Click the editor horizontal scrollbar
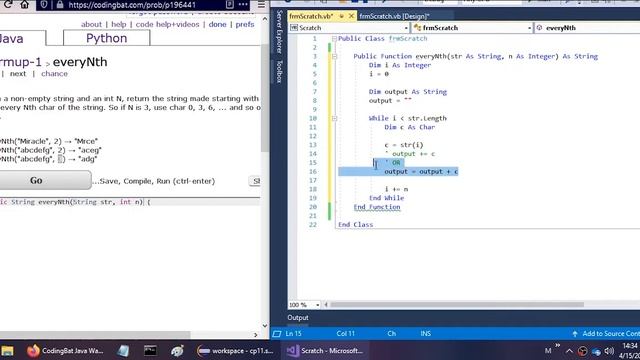 (457, 304)
